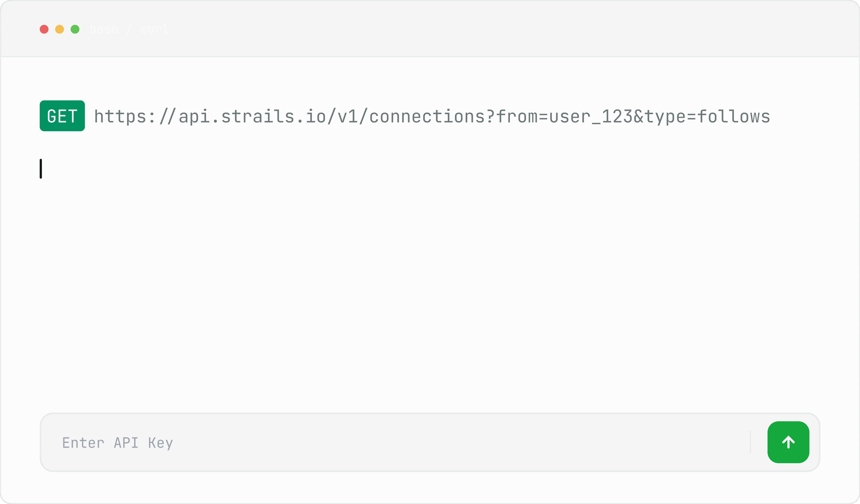Click the yellow minimize dot
Screen dimensions: 860x504
(59, 29)
